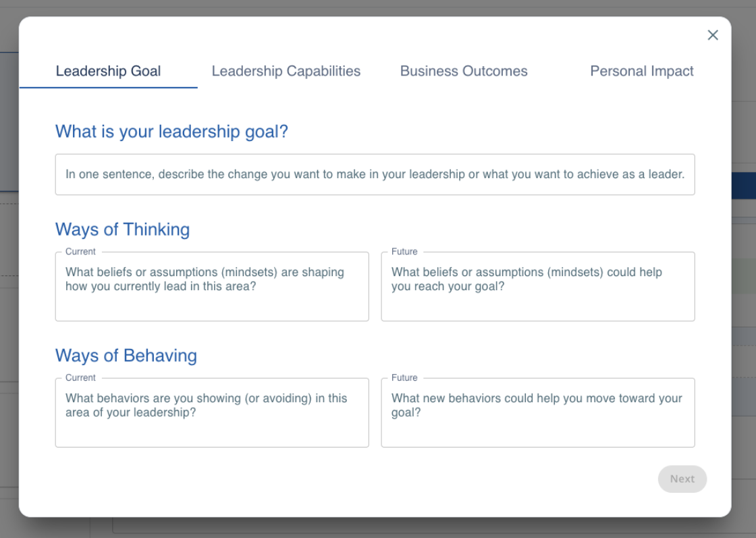This screenshot has height=538, width=756.
Task: Click the "Future" label in Ways of Behaving
Action: (404, 378)
